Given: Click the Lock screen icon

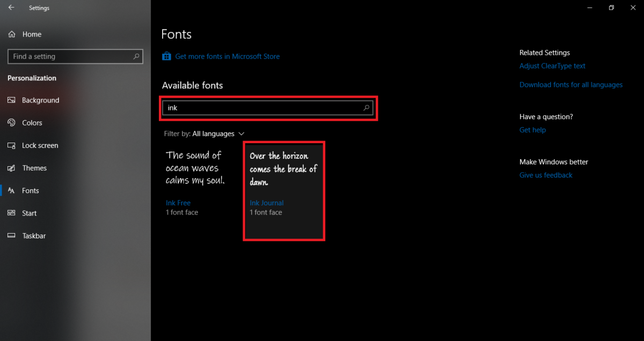Looking at the screenshot, I should (x=11, y=145).
